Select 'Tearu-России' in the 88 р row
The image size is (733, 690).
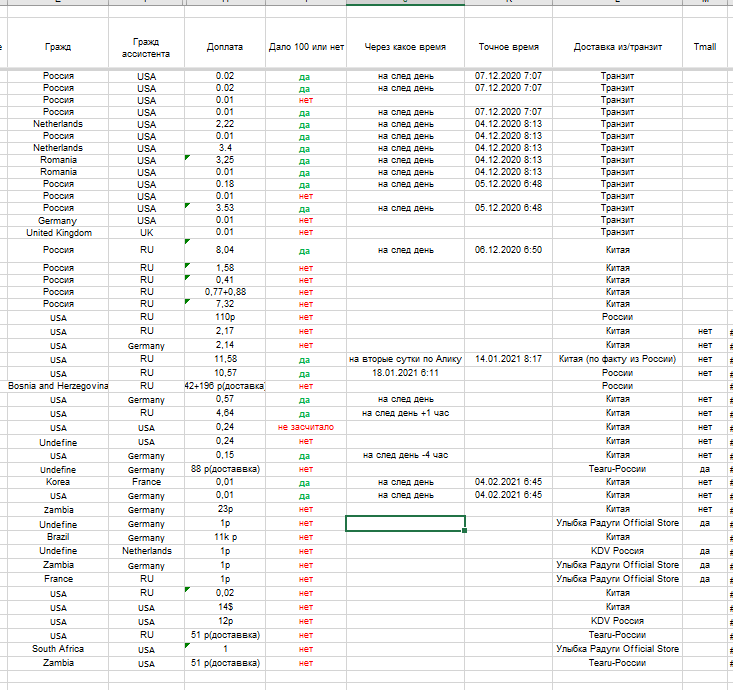pos(618,469)
